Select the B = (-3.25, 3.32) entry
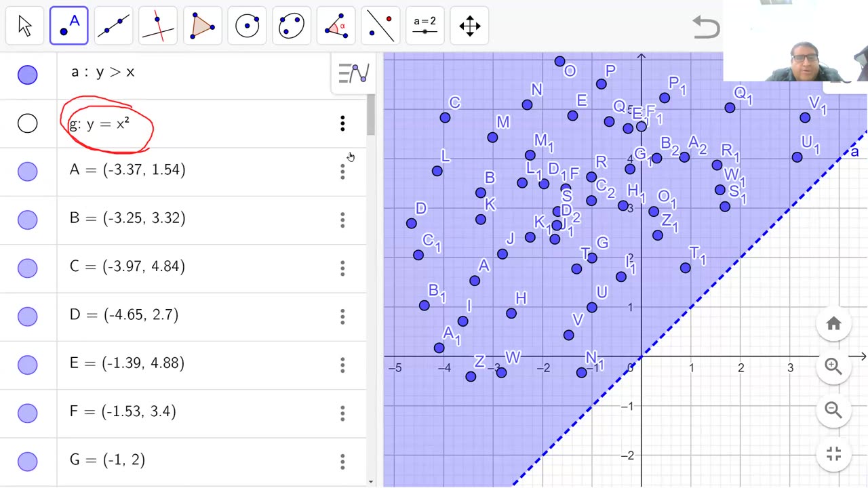Image resolution: width=868 pixels, height=488 pixels. (x=127, y=218)
